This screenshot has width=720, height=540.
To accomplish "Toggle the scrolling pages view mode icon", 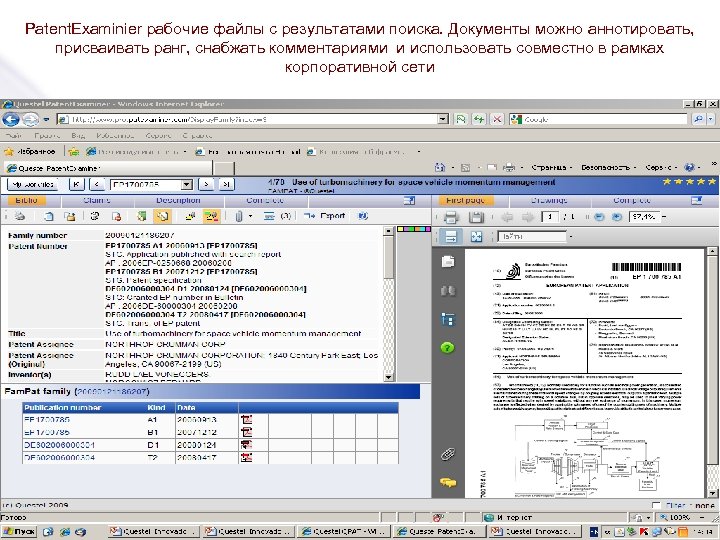I will pyautogui.click(x=451, y=236).
